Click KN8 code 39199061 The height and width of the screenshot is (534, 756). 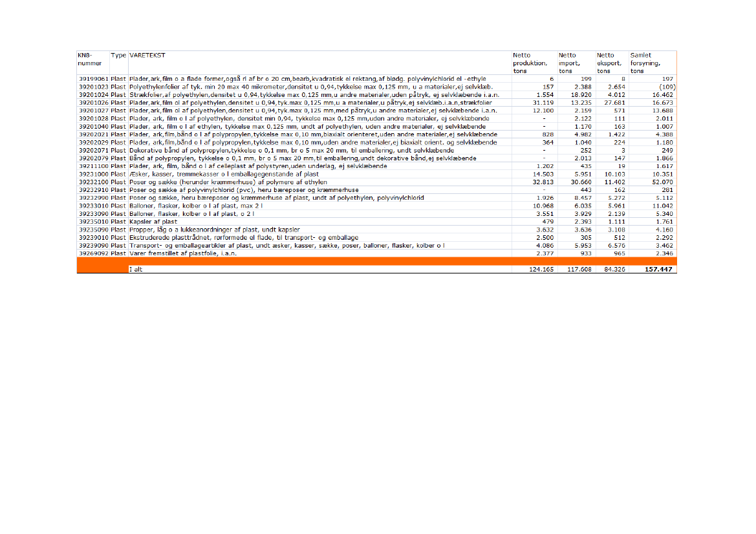94,79
